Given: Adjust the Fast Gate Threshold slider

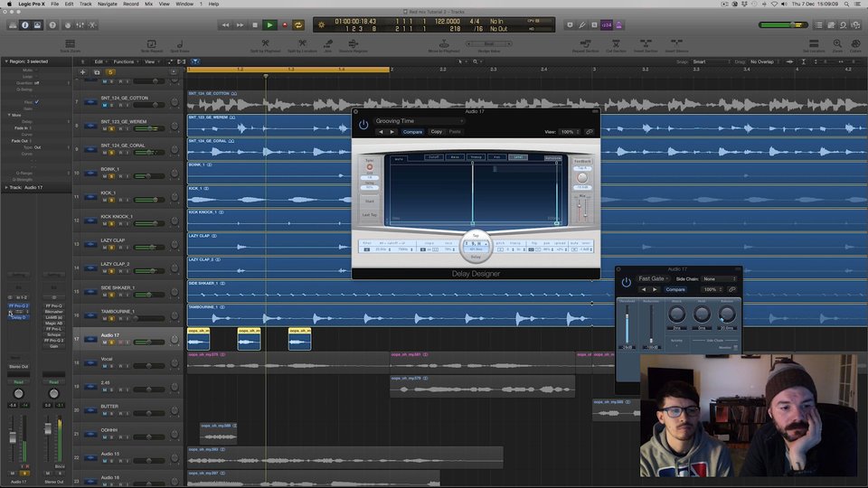Looking at the screenshot, I should (x=627, y=324).
